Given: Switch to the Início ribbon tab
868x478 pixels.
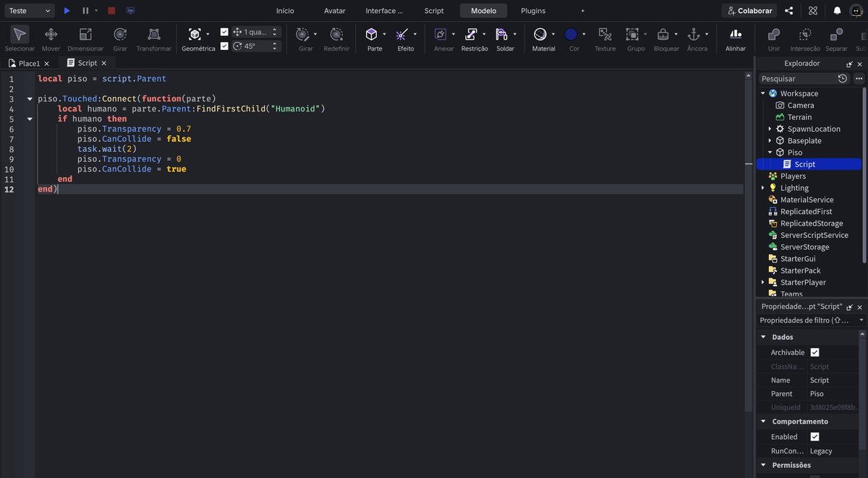Looking at the screenshot, I should 285,11.
